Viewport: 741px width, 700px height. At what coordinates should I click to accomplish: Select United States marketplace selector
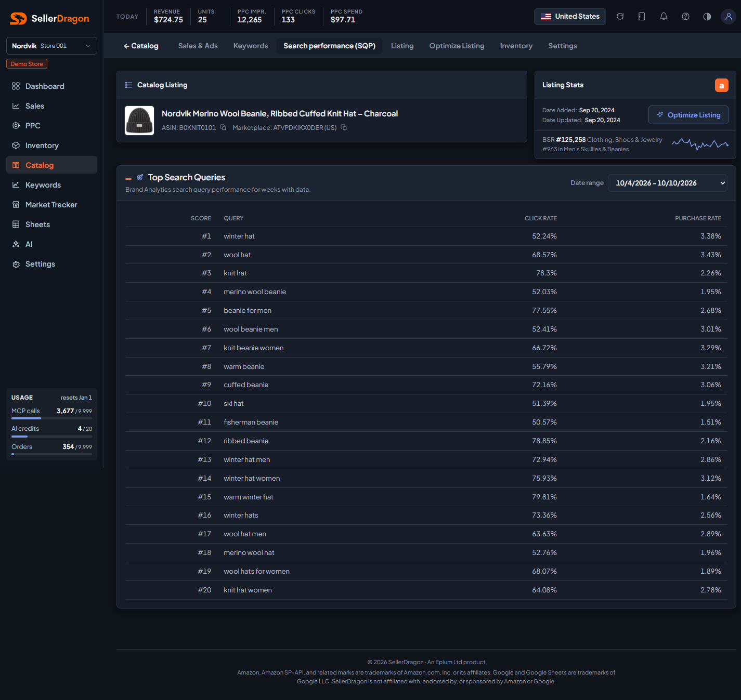[x=570, y=17]
